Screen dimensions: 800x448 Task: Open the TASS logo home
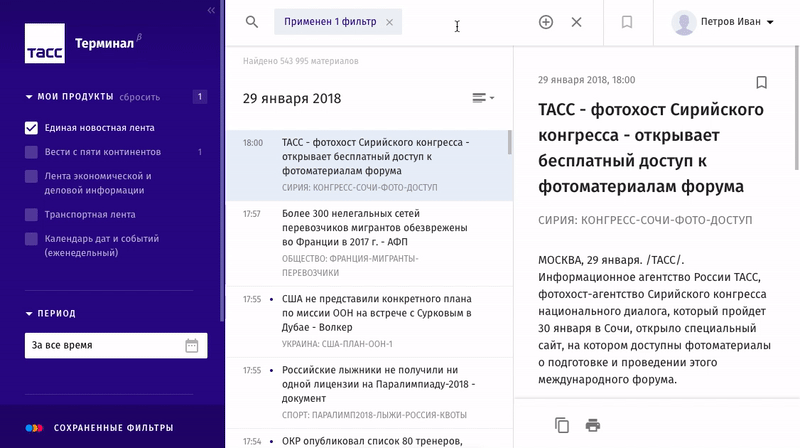(45, 43)
